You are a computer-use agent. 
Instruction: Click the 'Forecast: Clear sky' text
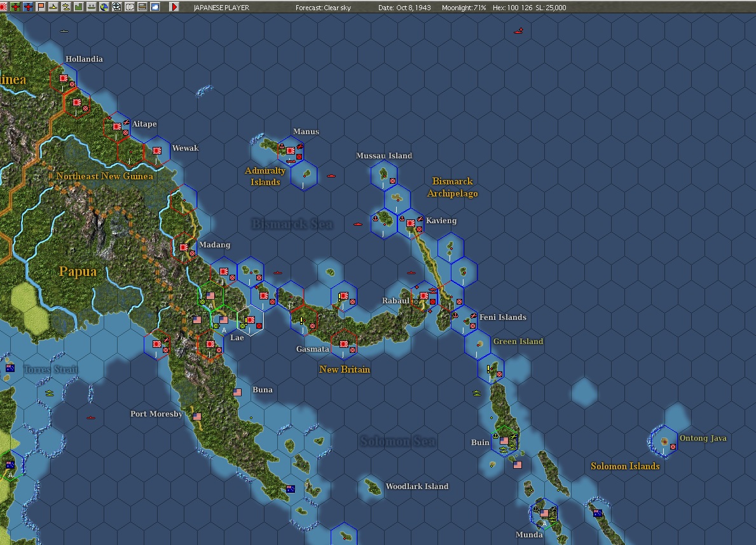323,8
